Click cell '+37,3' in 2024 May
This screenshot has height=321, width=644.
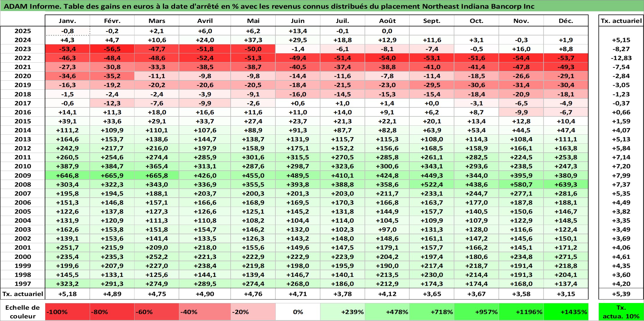click(253, 40)
